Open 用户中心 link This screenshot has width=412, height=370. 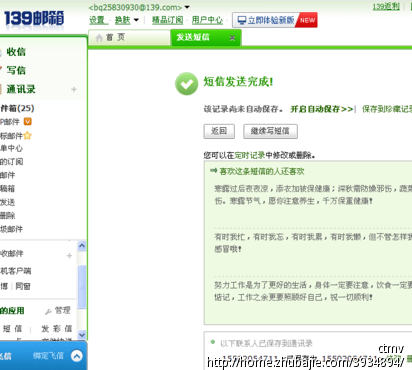coord(207,20)
